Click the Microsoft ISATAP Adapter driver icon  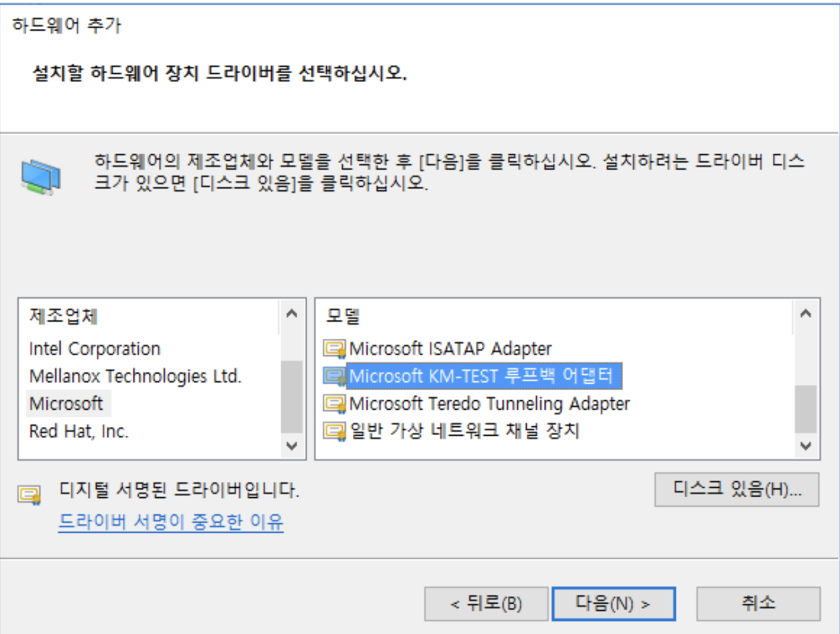point(334,348)
